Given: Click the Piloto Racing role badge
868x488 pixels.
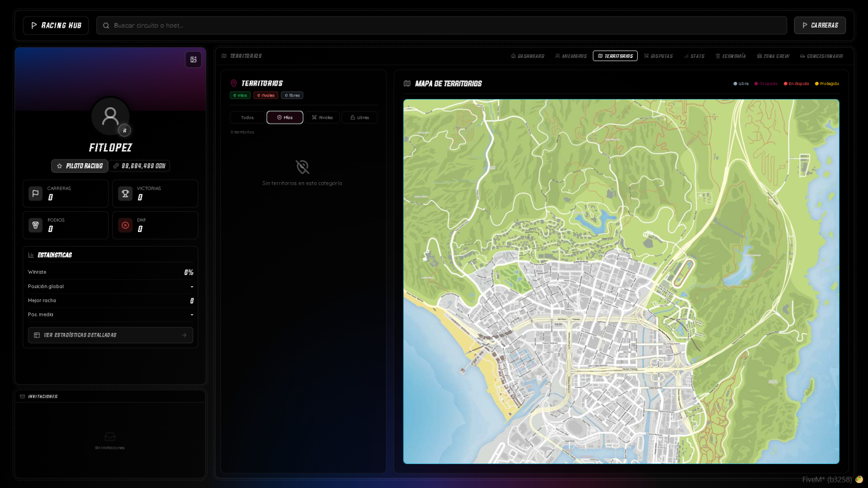Looking at the screenshot, I should (79, 166).
